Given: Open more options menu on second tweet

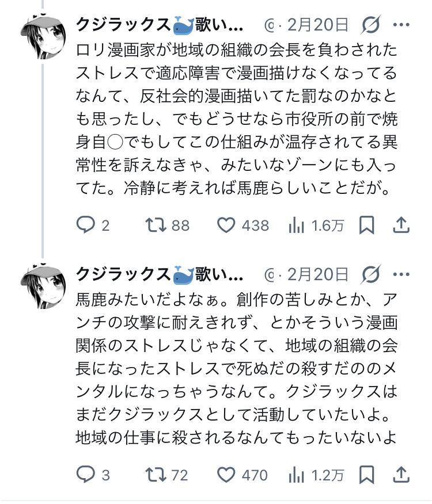Looking at the screenshot, I should [401, 274].
